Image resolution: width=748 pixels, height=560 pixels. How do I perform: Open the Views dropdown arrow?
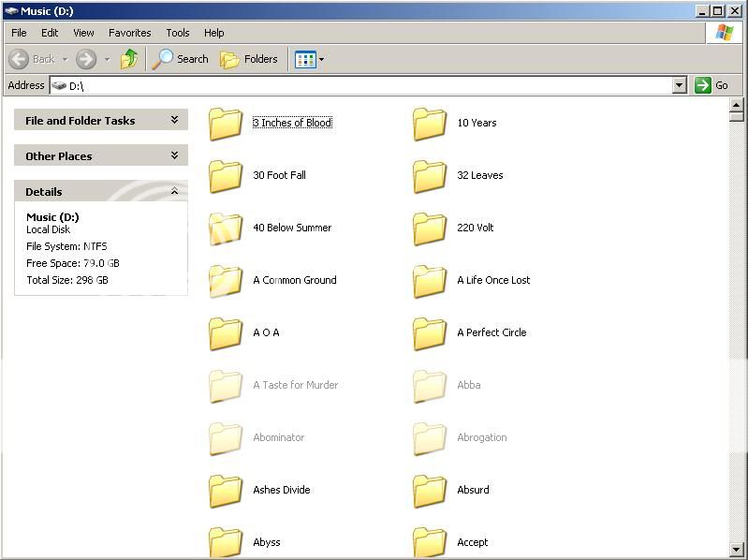click(x=321, y=60)
